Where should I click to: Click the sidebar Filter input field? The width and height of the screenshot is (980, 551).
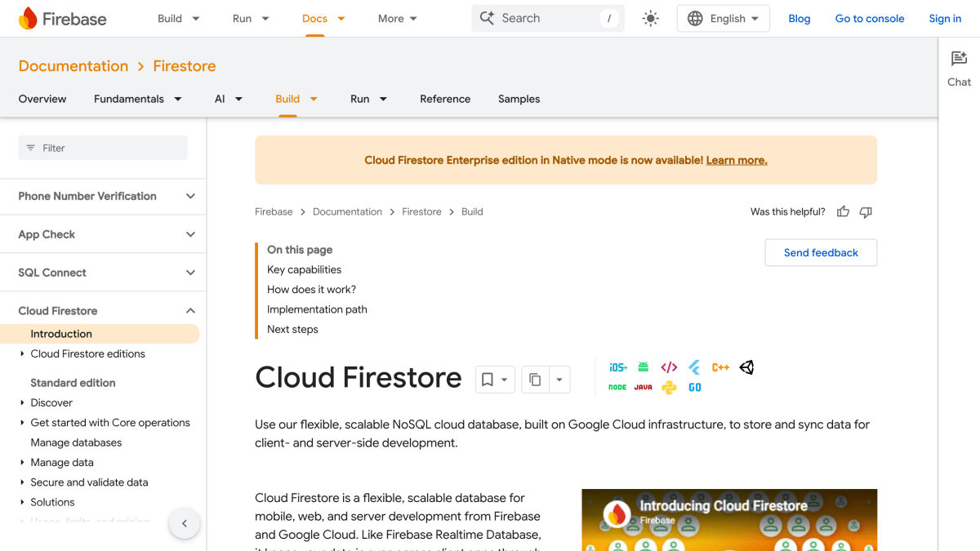pos(103,148)
